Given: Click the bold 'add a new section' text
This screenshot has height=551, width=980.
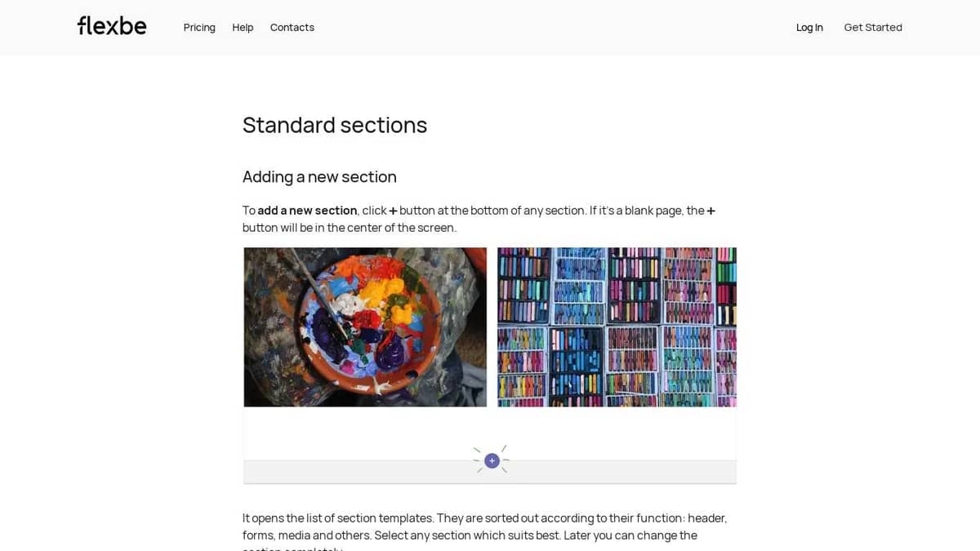Looking at the screenshot, I should tap(306, 210).
